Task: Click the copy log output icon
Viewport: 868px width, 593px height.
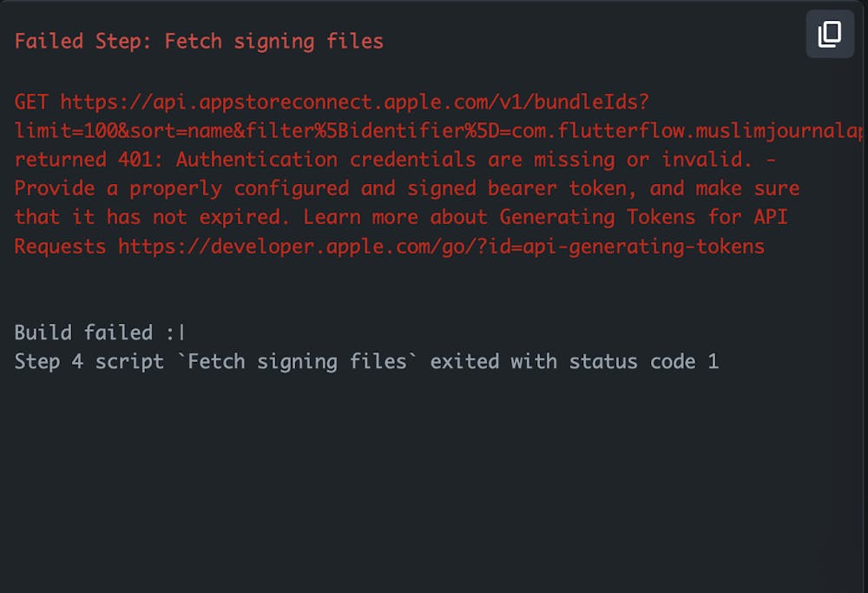Action: click(830, 34)
